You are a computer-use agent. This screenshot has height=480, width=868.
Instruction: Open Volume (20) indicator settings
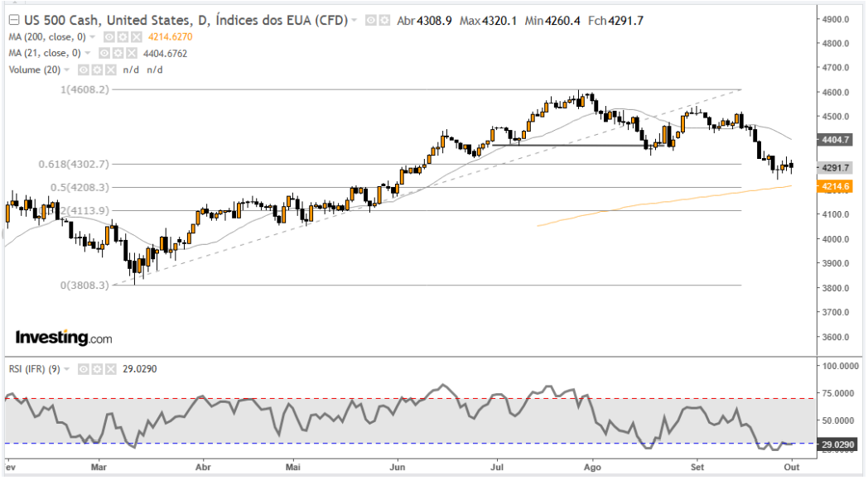click(99, 70)
